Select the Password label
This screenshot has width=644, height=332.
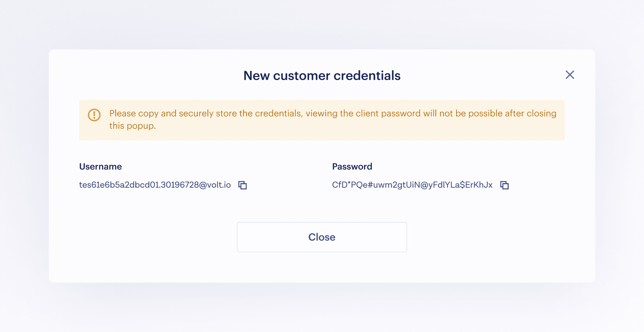point(352,167)
